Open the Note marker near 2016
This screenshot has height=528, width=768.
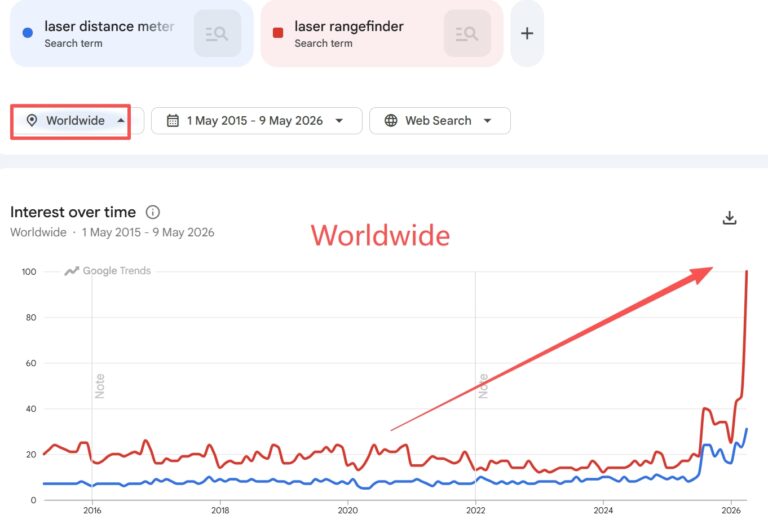(x=99, y=386)
